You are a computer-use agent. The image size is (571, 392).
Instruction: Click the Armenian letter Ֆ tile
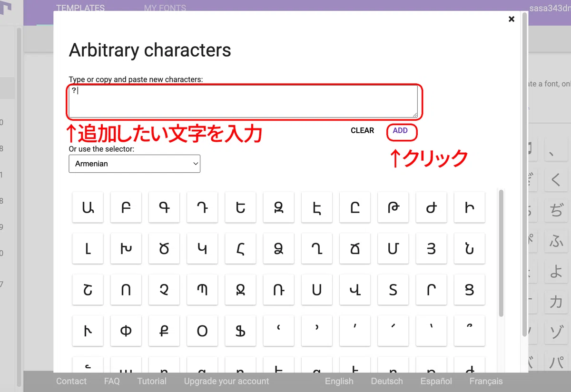[240, 331]
